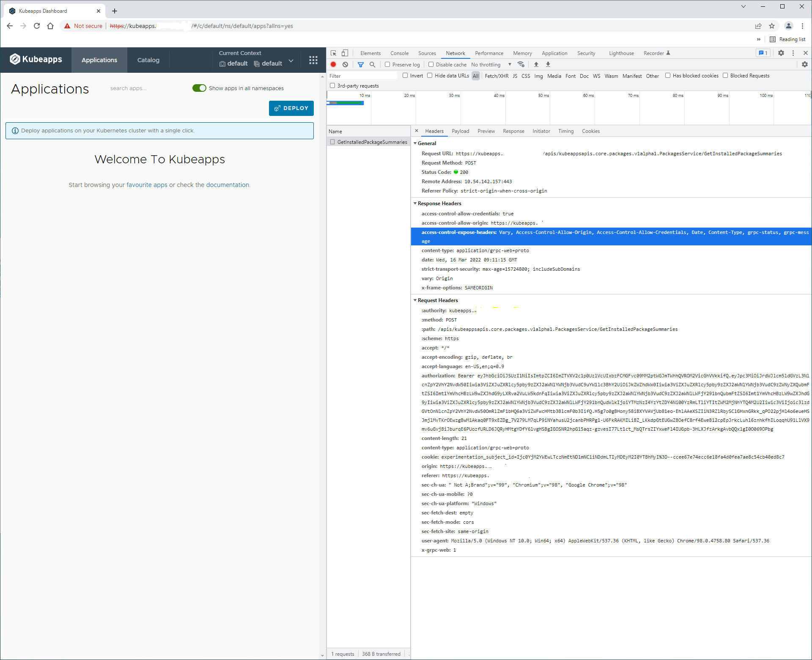Check the Disable cache option
The height and width of the screenshot is (660, 812).
pos(430,64)
